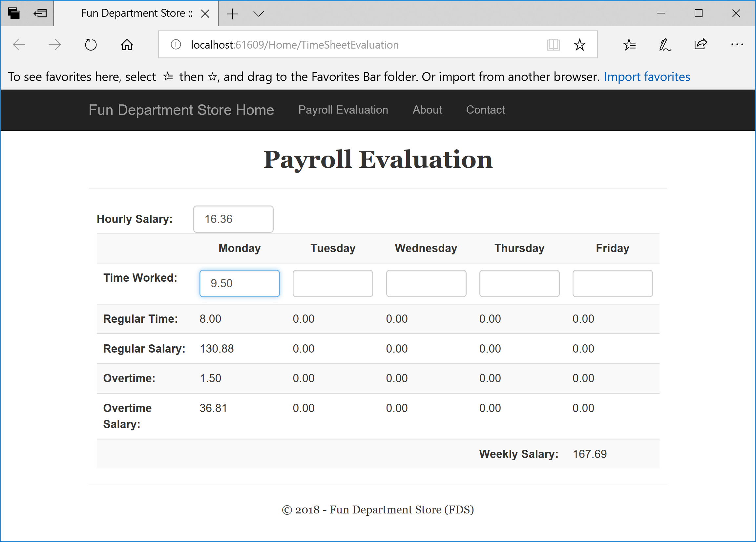Image resolution: width=756 pixels, height=542 pixels.
Task: Open a new tab with plus icon
Action: click(232, 14)
